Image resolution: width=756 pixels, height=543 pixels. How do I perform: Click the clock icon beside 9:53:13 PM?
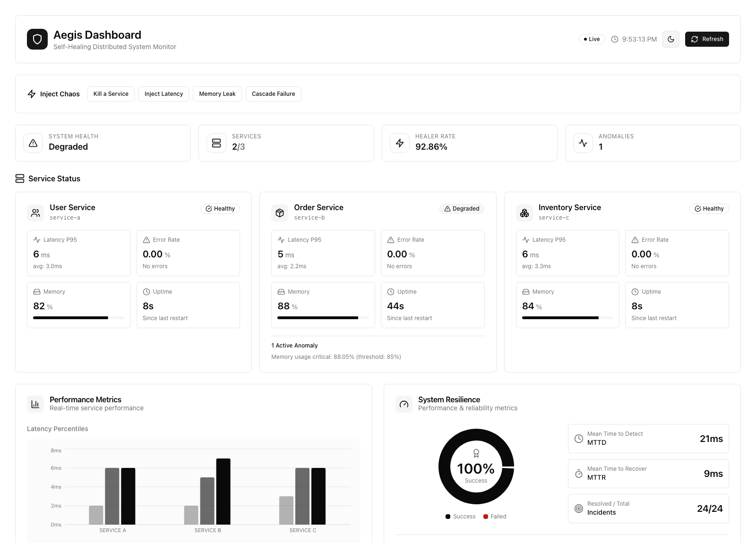pos(615,39)
